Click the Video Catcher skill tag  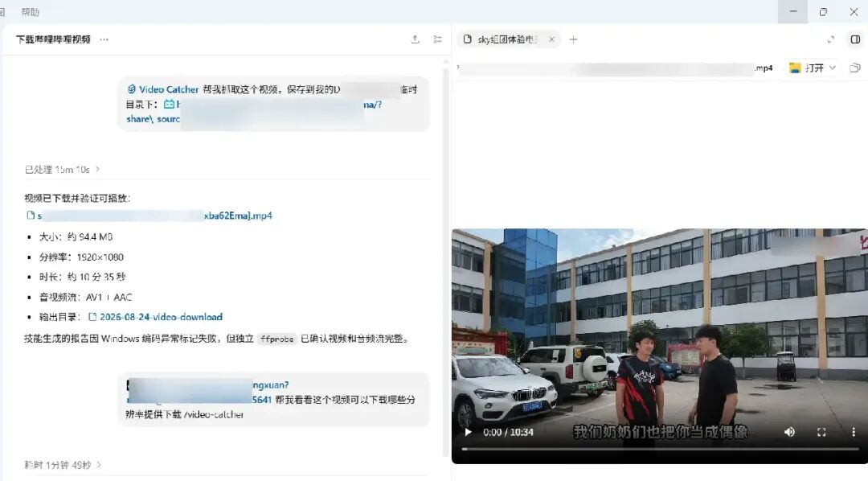[x=162, y=89]
